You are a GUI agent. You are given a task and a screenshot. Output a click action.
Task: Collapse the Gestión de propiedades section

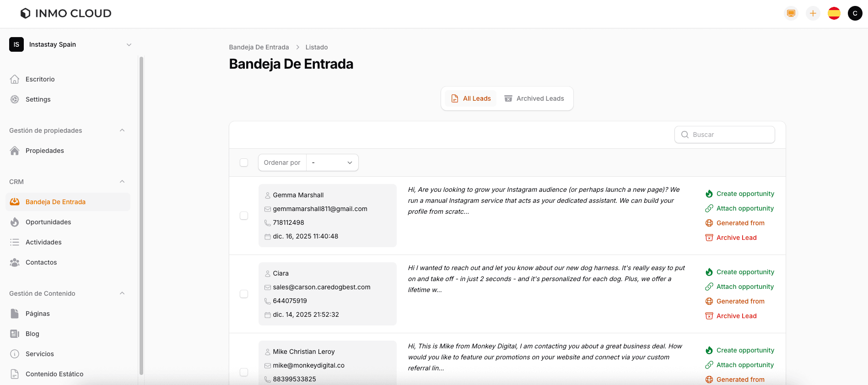click(122, 130)
